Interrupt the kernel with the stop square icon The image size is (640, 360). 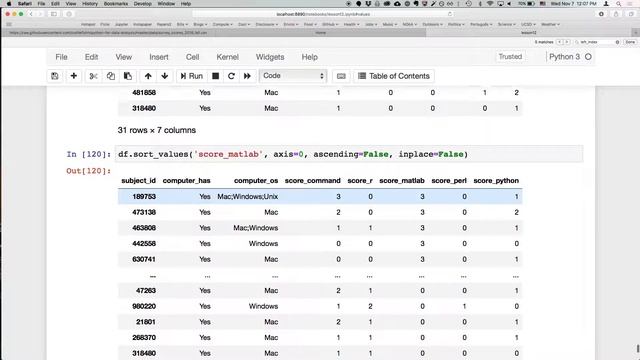216,76
